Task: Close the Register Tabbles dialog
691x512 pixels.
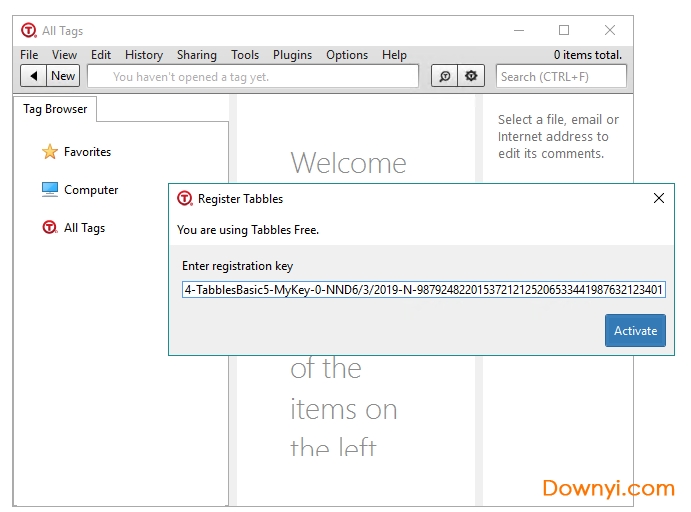Action: coord(658,199)
